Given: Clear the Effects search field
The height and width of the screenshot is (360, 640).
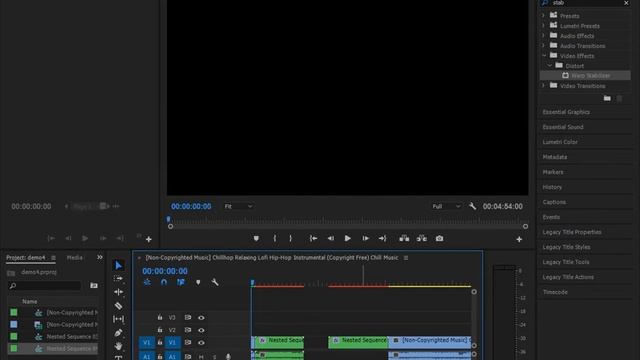Looking at the screenshot, I should pyautogui.click(x=626, y=3).
